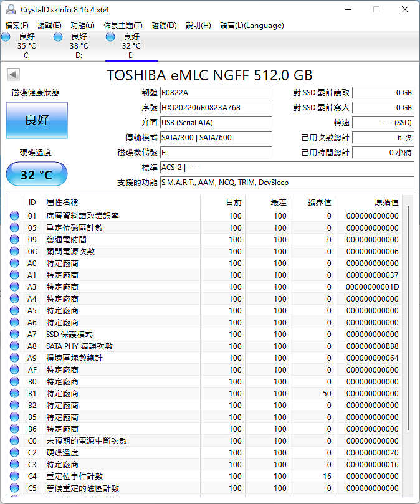The height and width of the screenshot is (504, 420).
Task: Open the 檔案(F) menu
Action: coord(17,26)
